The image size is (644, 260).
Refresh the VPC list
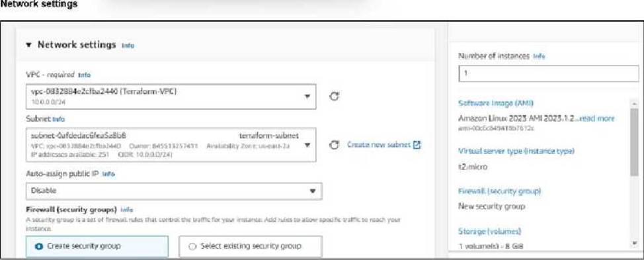(335, 97)
